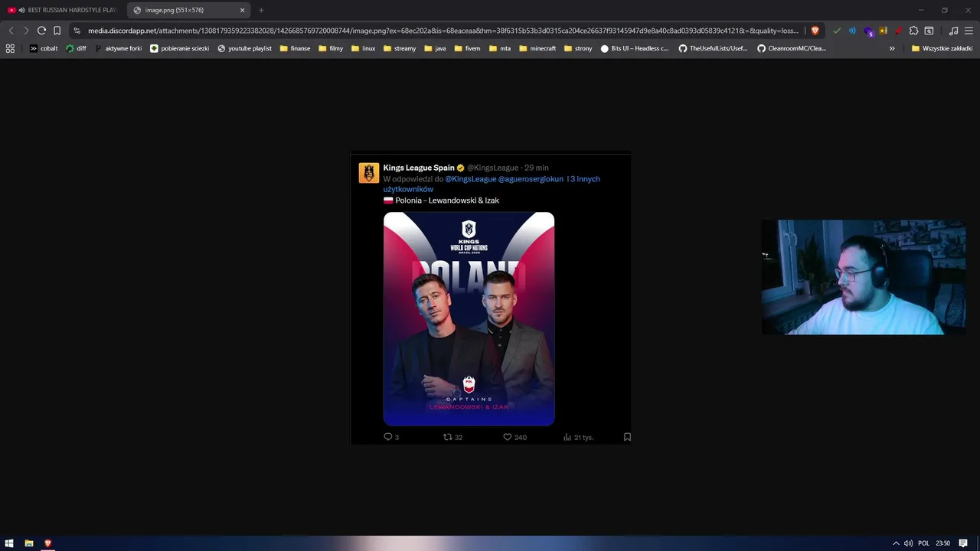Reload the current page
Viewport: 980px width, 551px height.
pos(41,31)
